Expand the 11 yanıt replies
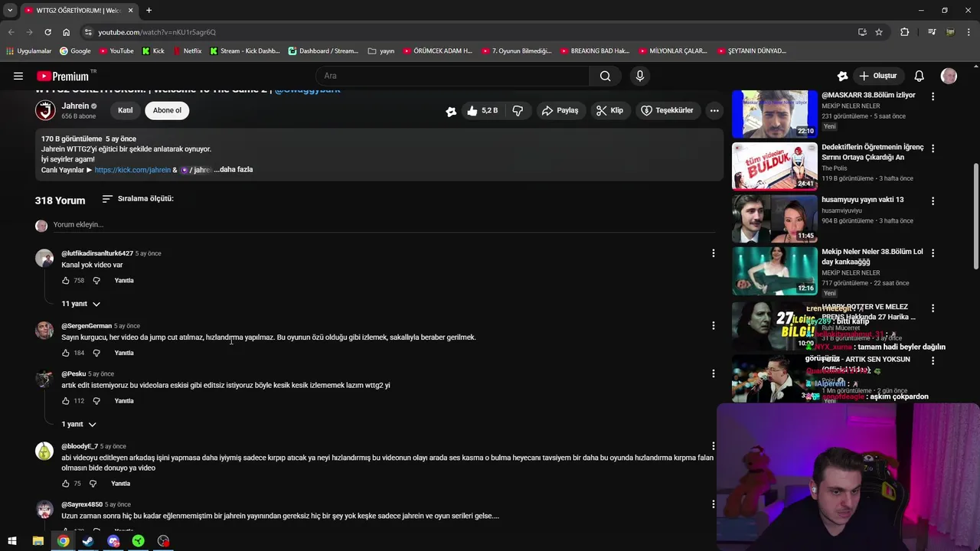The width and height of the screenshot is (980, 551). 80,304
